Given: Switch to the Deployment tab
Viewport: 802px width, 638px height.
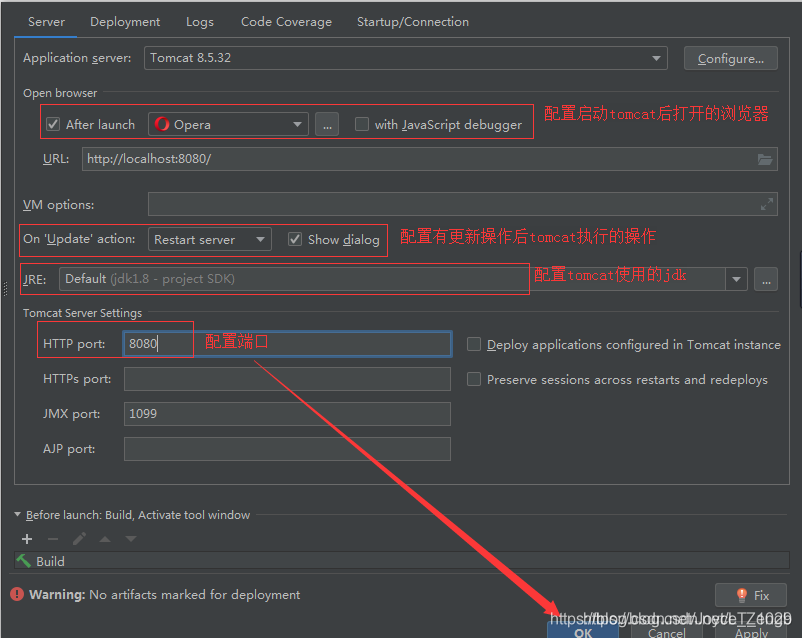Looking at the screenshot, I should coord(124,21).
